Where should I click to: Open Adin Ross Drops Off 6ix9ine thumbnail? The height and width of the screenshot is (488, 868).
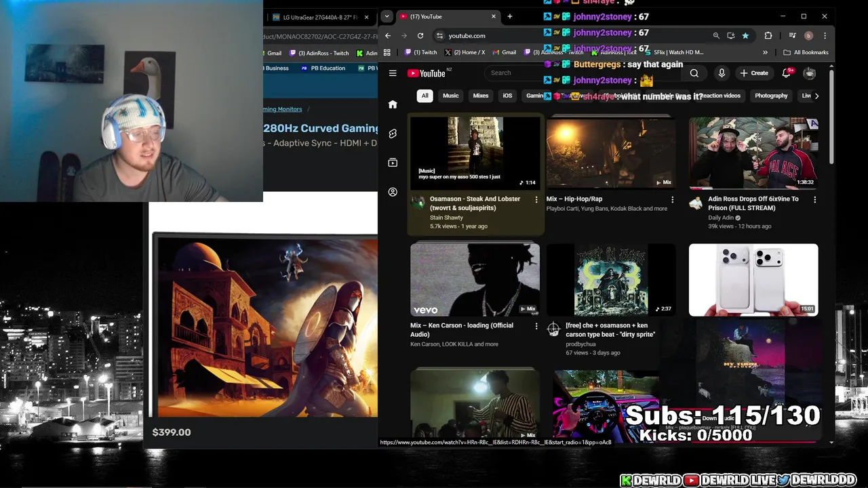pyautogui.click(x=753, y=152)
